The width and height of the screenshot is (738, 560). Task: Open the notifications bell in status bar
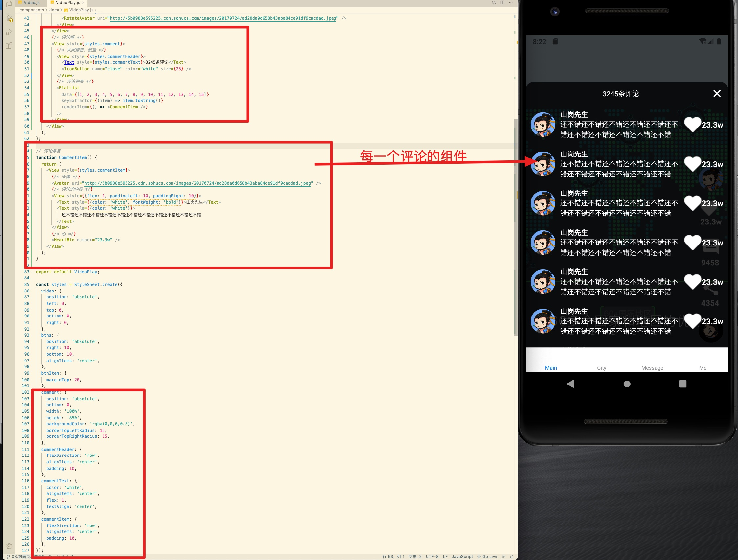pyautogui.click(x=512, y=557)
